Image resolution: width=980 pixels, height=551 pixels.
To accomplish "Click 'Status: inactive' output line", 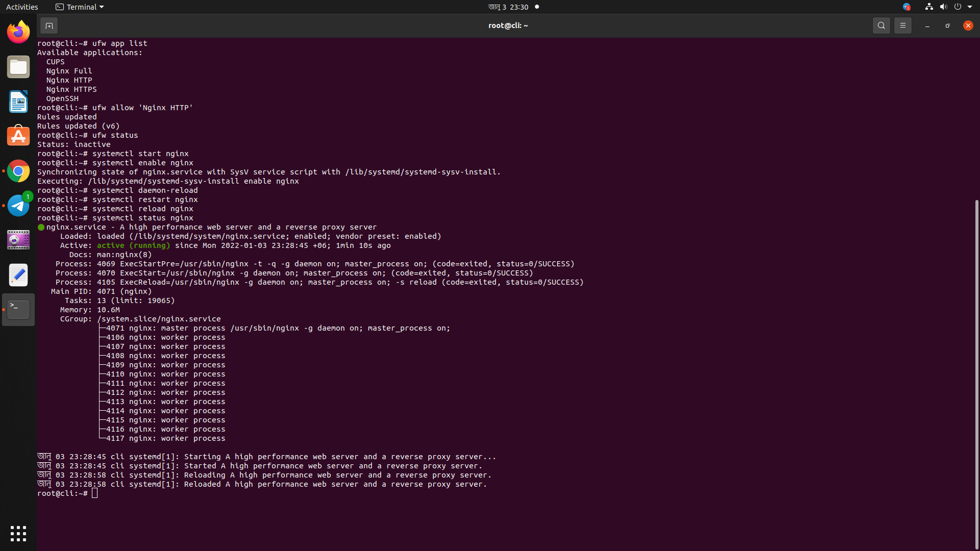I will (x=74, y=144).
